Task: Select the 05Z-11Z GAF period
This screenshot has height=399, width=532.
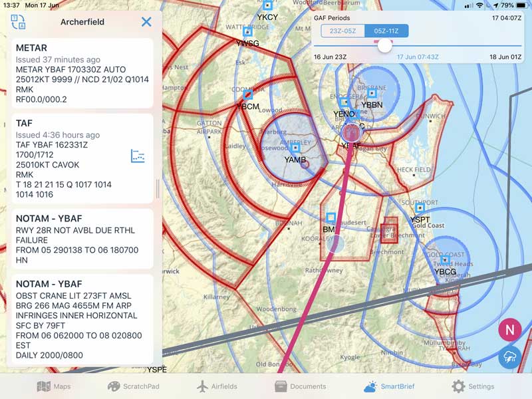Action: (386, 31)
